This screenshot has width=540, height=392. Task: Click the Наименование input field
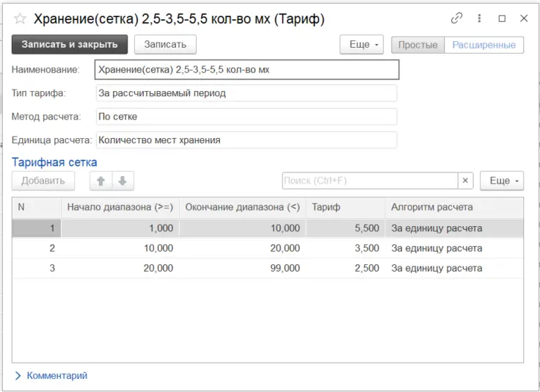click(x=247, y=70)
